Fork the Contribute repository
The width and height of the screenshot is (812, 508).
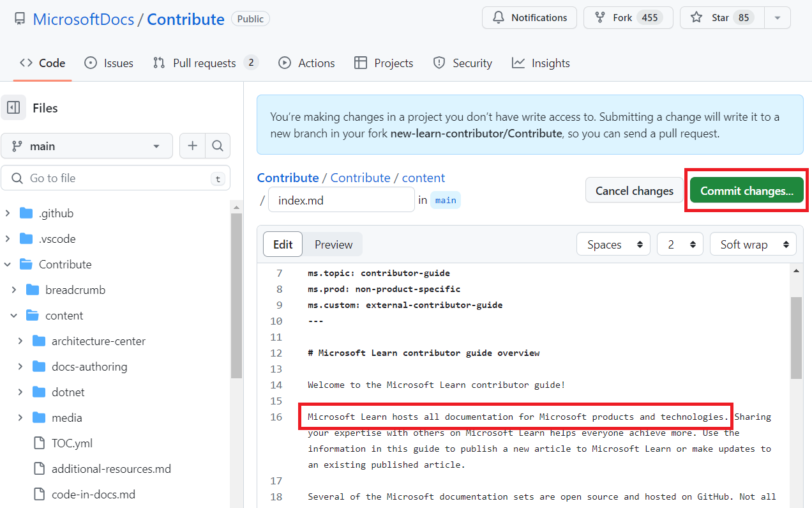[x=628, y=17]
